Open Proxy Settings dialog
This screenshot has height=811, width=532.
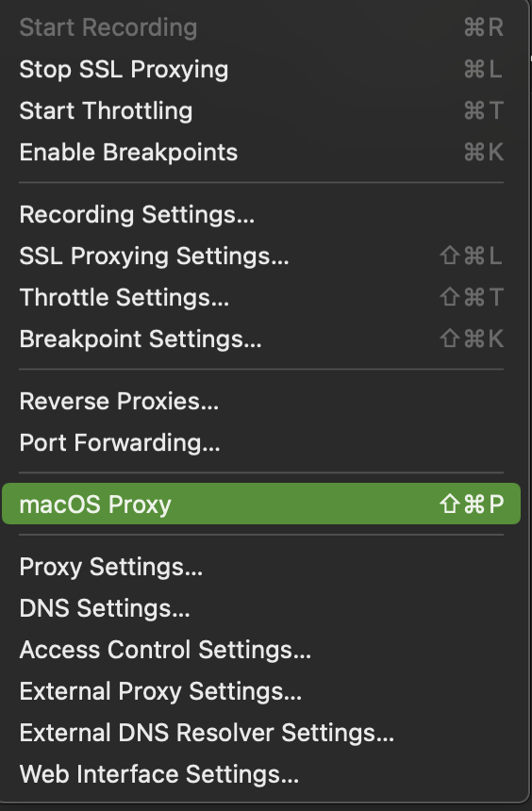(261, 567)
